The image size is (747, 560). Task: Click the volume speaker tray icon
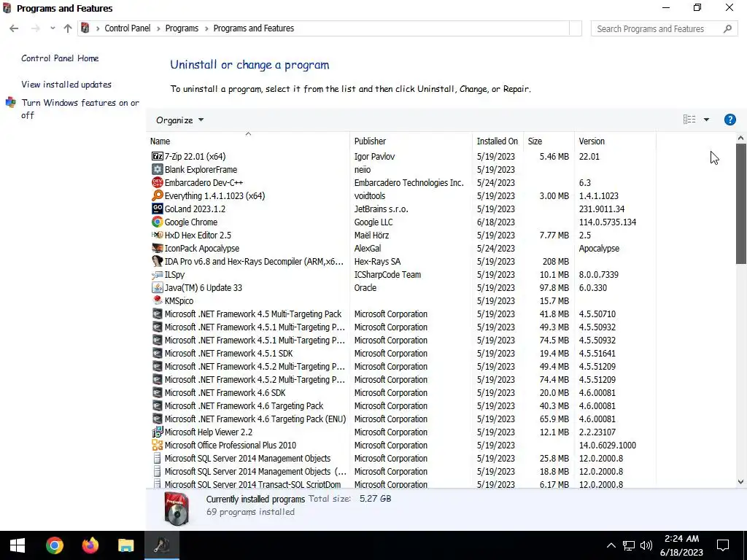(x=646, y=545)
